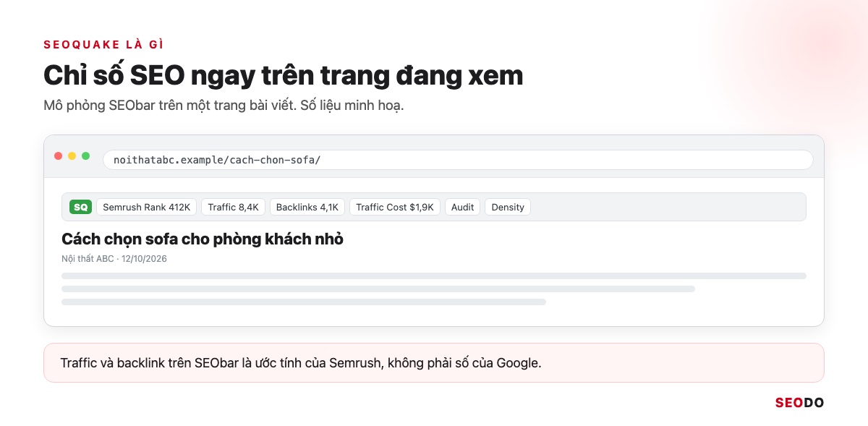
Task: Open the Semrush Rank 412K metric
Action: [x=147, y=207]
